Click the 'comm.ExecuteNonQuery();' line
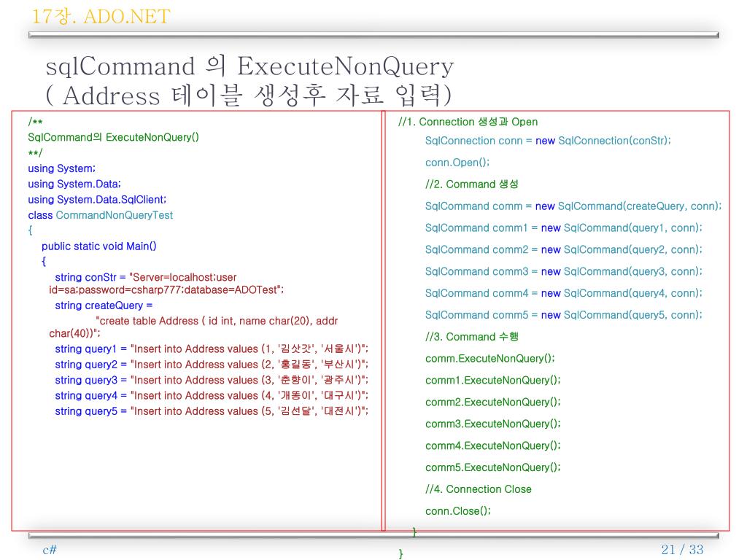The image size is (747, 560). point(489,359)
